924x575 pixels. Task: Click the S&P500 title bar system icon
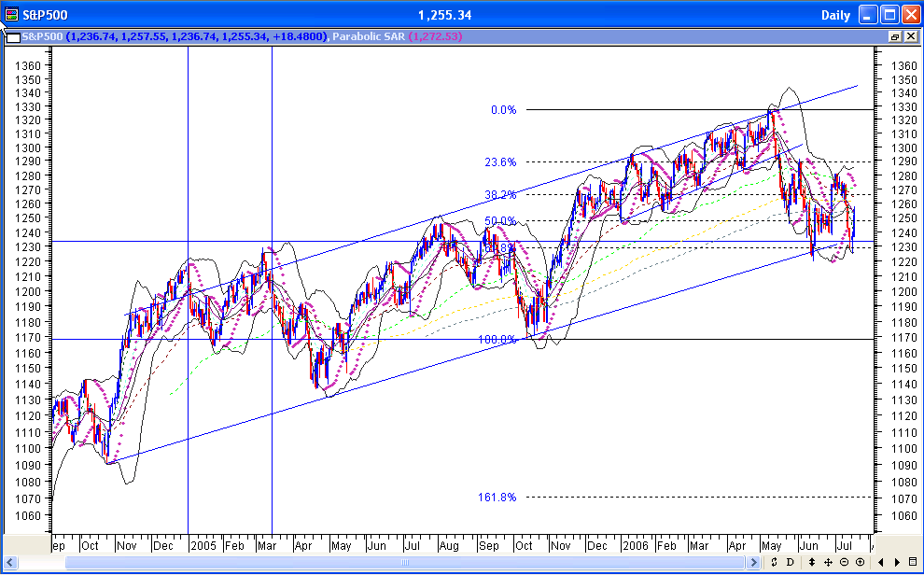pos(9,13)
